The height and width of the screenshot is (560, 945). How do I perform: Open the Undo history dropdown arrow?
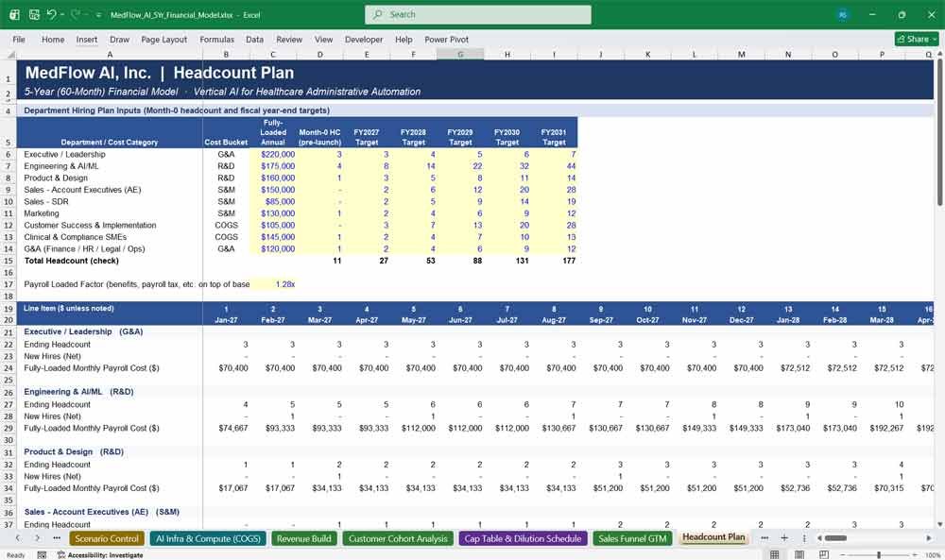(62, 14)
